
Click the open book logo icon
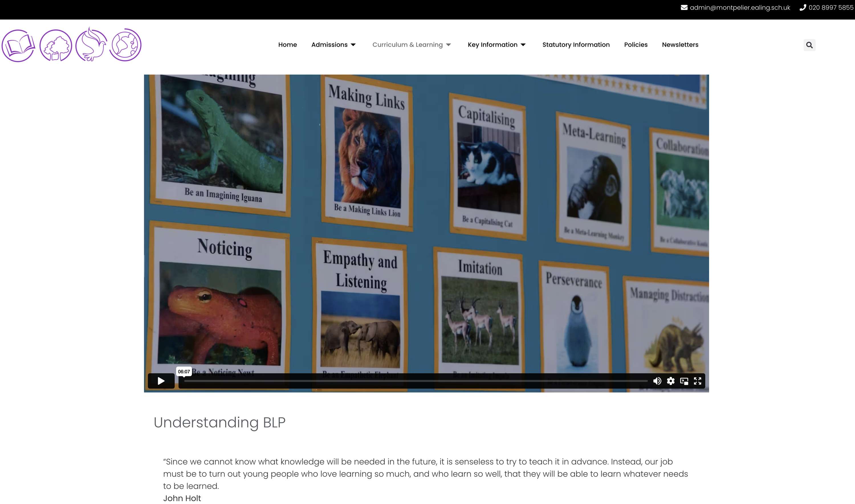tap(18, 46)
